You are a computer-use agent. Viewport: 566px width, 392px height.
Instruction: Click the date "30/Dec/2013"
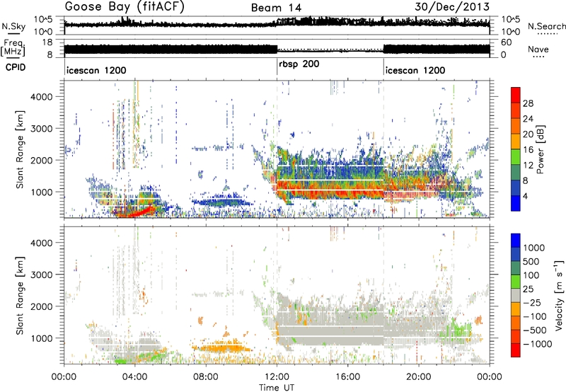click(x=452, y=7)
